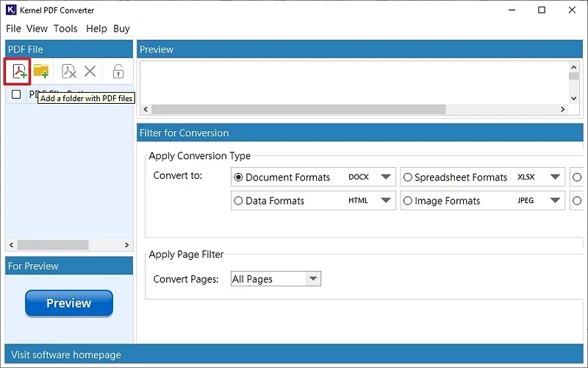
Task: Click the Preview pane vertical scrollbar thumb
Action: point(573,76)
